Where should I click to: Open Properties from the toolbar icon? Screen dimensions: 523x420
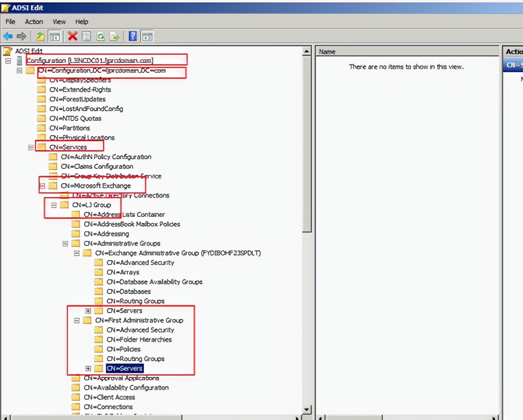point(86,36)
